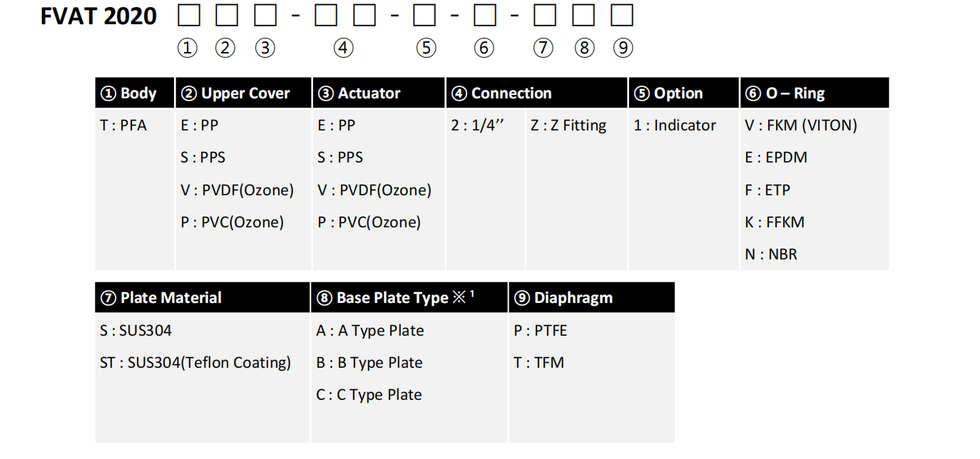The width and height of the screenshot is (980, 459).
Task: Select the Z : Z Fitting option
Action: coord(568,125)
